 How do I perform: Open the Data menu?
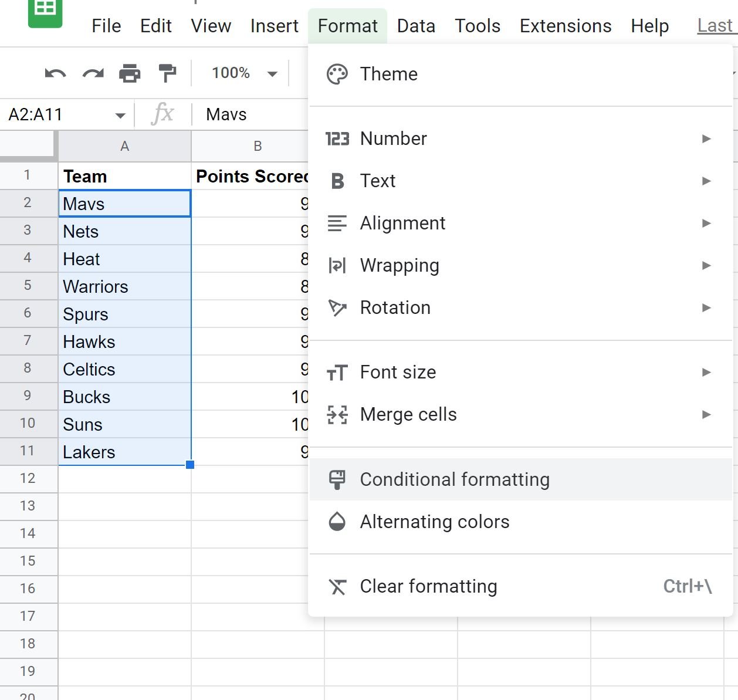(x=416, y=26)
